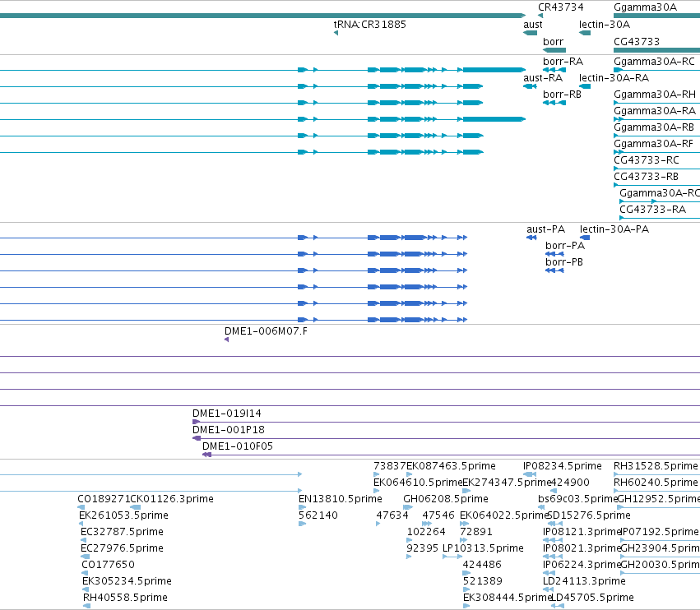Click the lectin-30A-RA transcript label
Screen dimensions: 700x610
614,77
